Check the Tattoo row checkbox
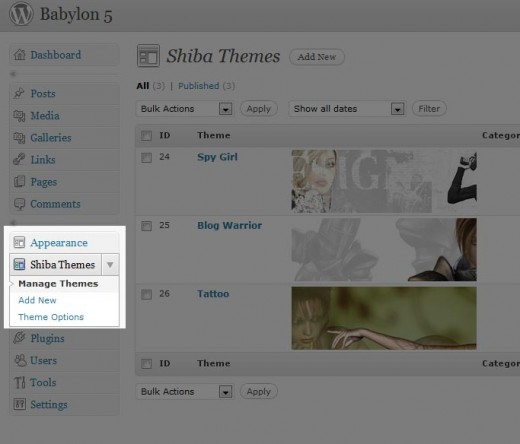Screen dimensions: 520x444 click(146, 295)
